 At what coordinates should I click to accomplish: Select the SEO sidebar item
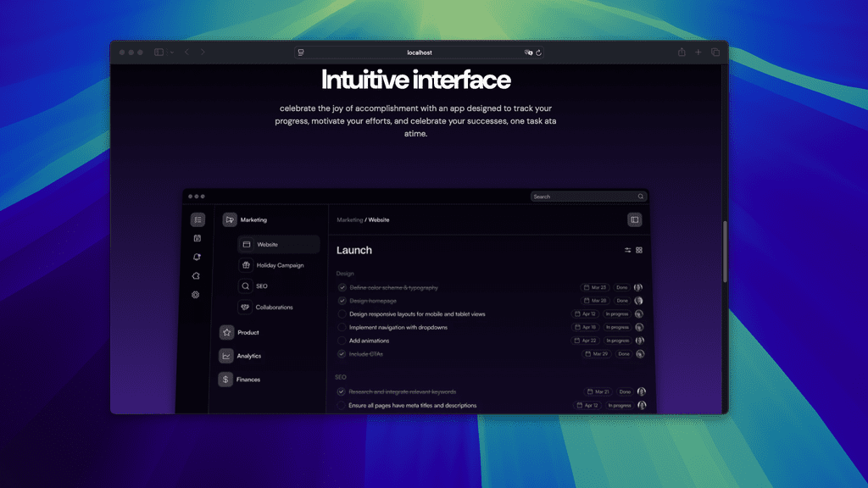click(261, 286)
